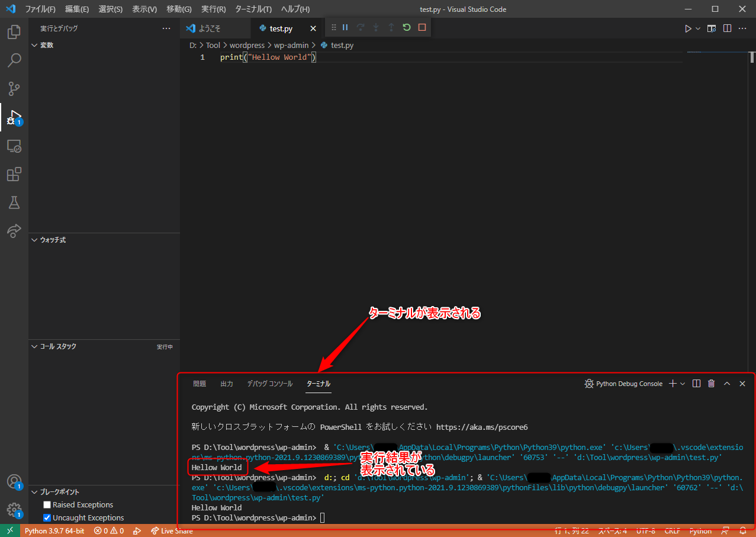Split the editor to the right
The height and width of the screenshot is (537, 756).
click(728, 28)
